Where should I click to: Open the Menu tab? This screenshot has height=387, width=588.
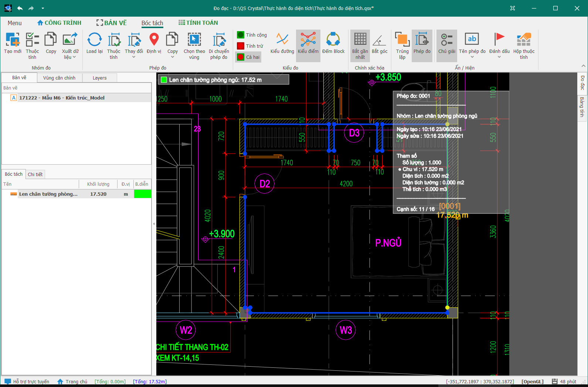coord(15,23)
